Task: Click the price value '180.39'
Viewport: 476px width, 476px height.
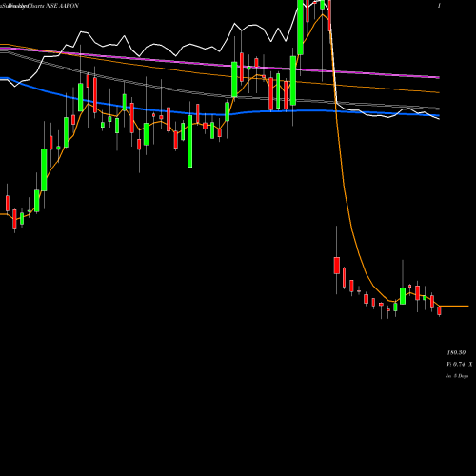Action: [456, 352]
